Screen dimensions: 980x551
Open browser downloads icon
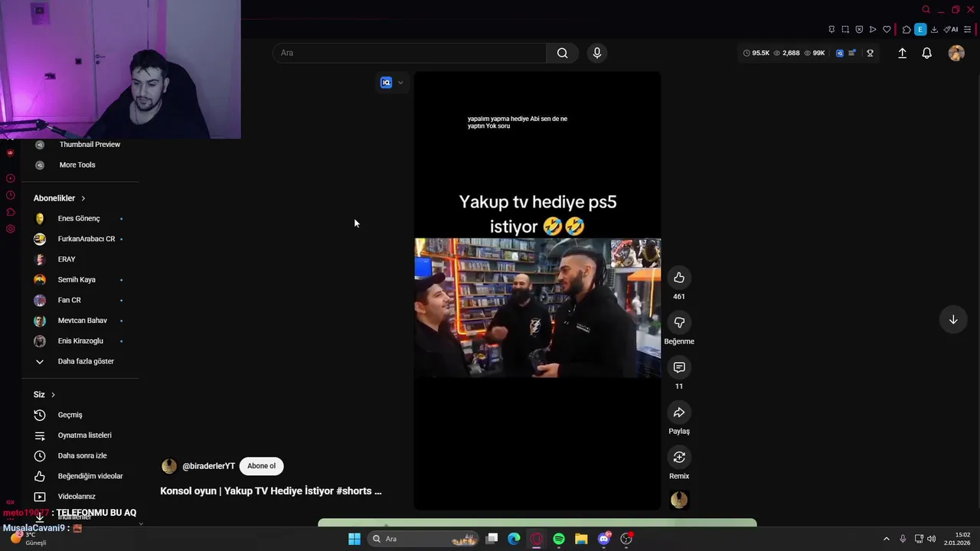tap(935, 29)
